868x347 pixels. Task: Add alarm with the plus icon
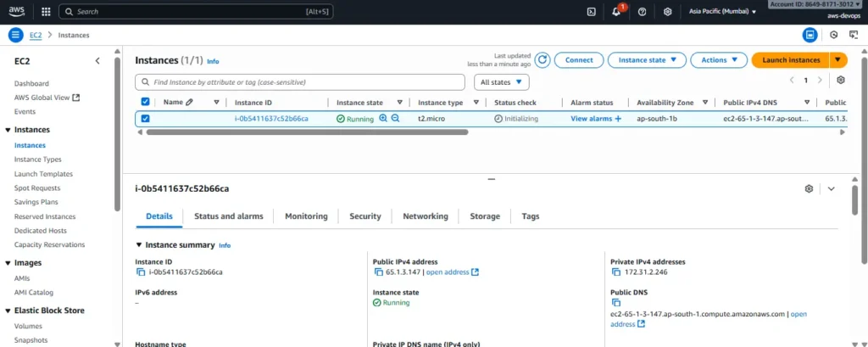tap(618, 119)
